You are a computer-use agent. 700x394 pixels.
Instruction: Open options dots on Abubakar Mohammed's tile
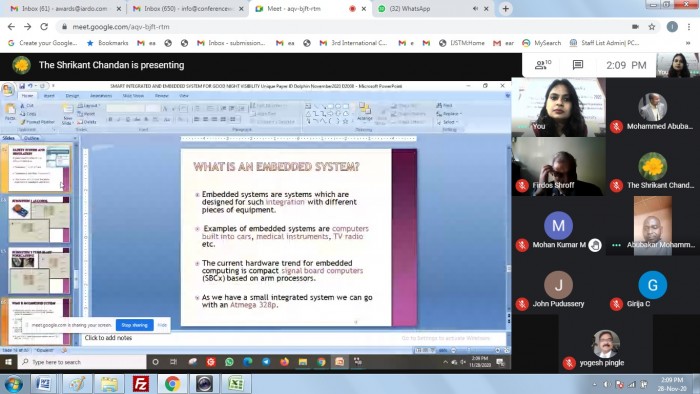click(x=617, y=245)
